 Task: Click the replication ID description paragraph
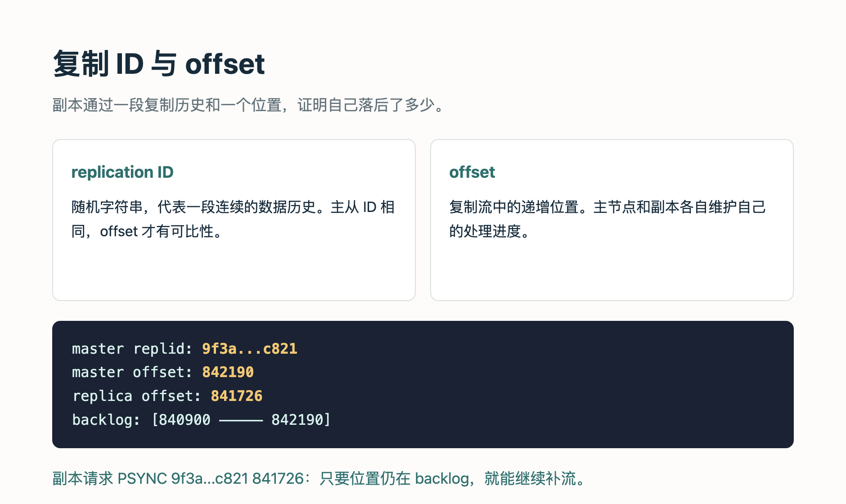(233, 219)
